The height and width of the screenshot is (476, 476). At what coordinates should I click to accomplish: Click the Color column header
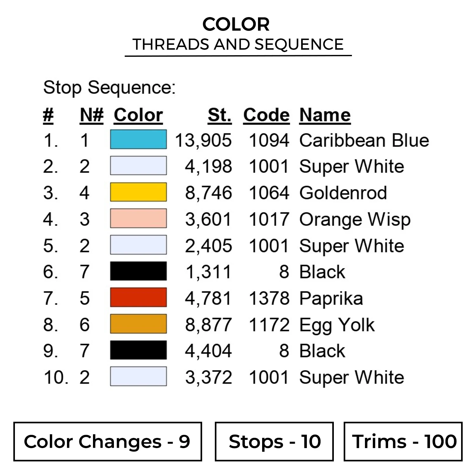(138, 115)
